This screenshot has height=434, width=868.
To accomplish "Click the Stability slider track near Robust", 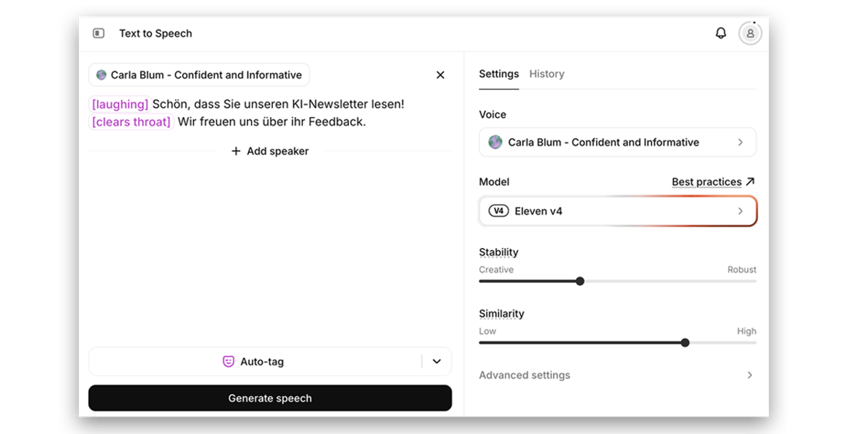I will pyautogui.click(x=742, y=281).
